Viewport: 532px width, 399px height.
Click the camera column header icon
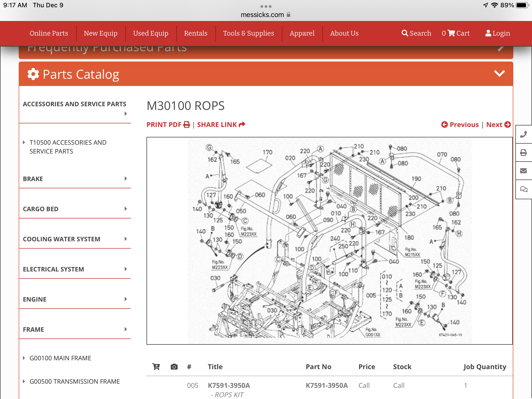click(x=174, y=367)
